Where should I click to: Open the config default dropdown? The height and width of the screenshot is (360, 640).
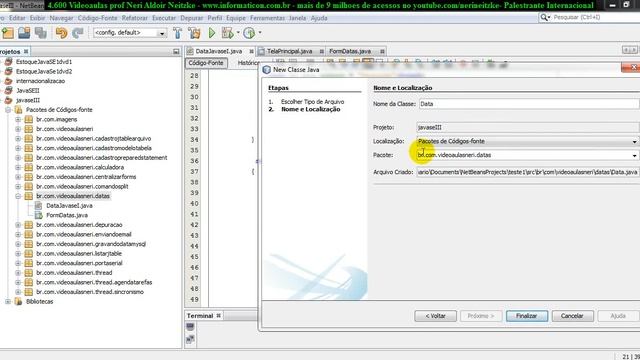pyautogui.click(x=162, y=33)
